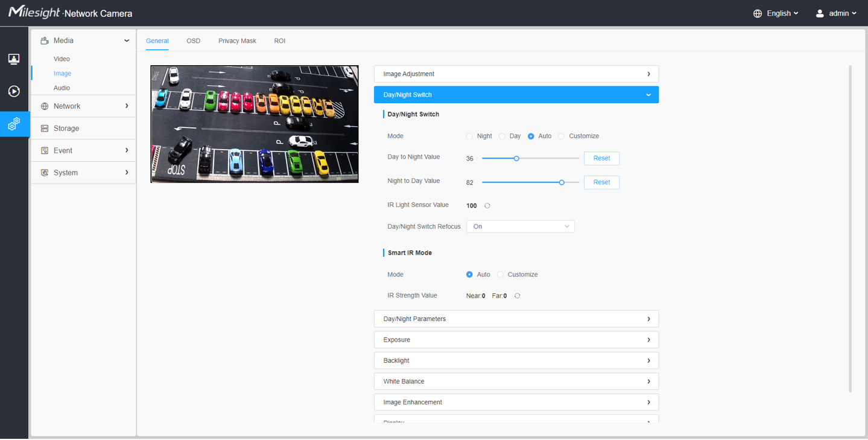The width and height of the screenshot is (868, 440).
Task: Click the admin user profile icon
Action: pyautogui.click(x=820, y=13)
